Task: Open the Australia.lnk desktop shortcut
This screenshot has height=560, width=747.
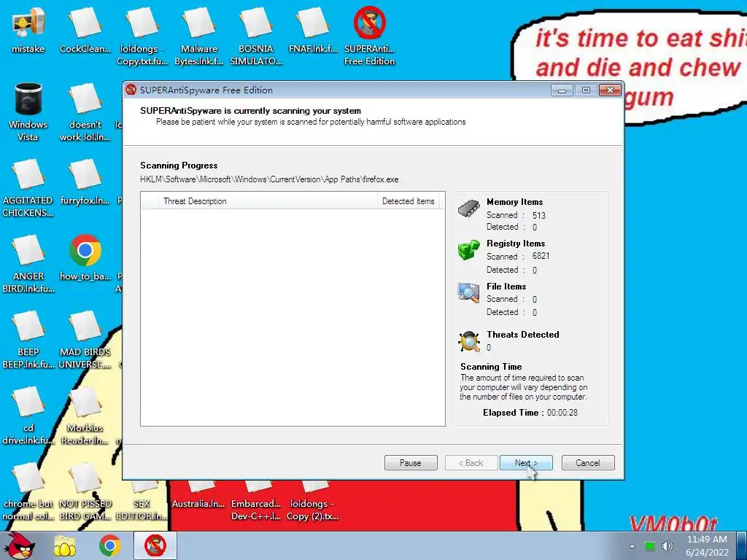Action: [198, 495]
